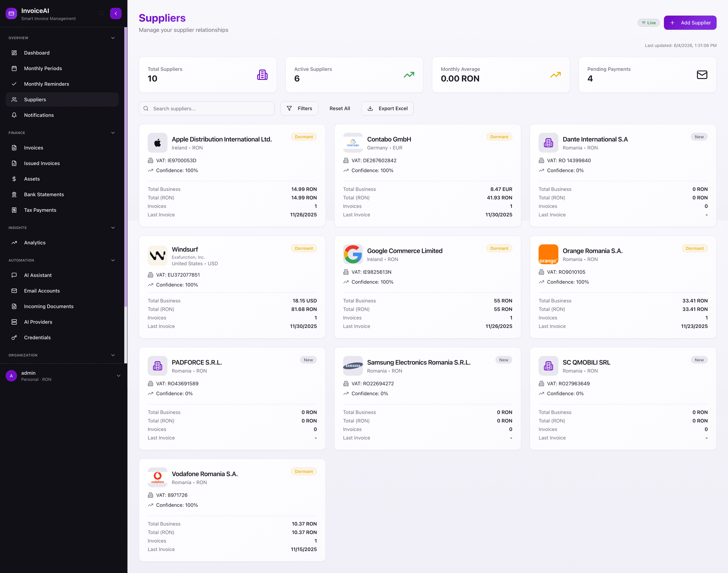Viewport: 728px width, 573px height.
Task: Open Monthly Reminders
Action: (62, 84)
